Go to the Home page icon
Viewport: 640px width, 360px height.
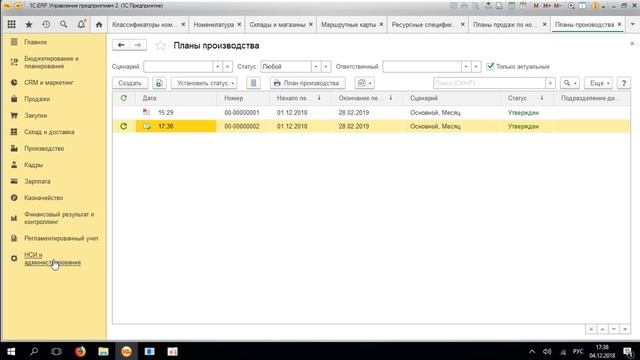99,24
